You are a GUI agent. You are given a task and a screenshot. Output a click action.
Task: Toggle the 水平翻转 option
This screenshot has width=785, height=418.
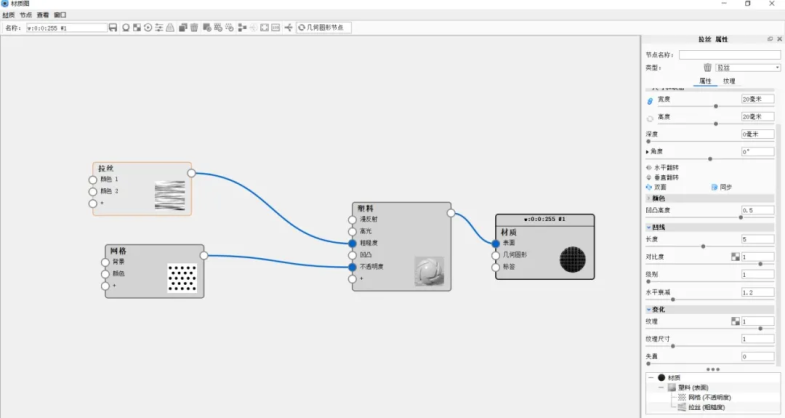(x=649, y=167)
